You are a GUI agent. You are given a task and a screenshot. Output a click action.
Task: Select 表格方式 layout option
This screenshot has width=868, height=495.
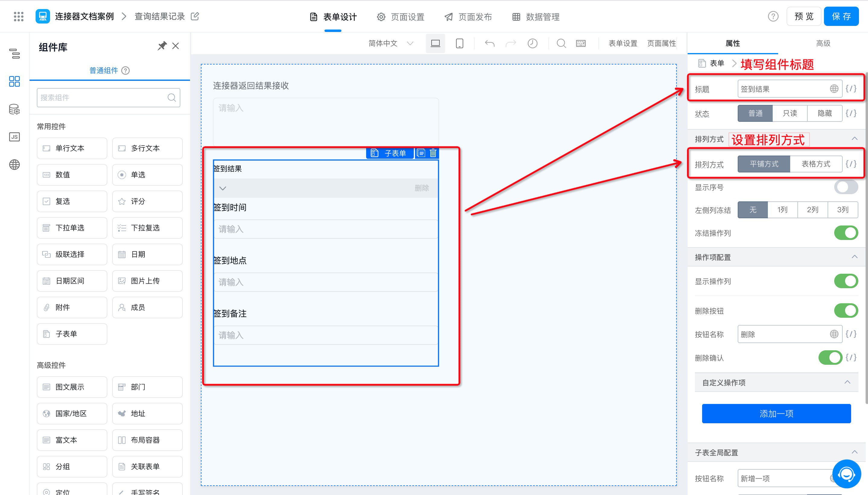816,164
